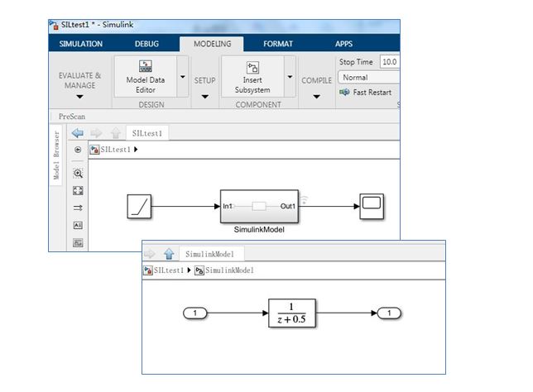Click the In1 port label on subsystem
Viewport: 533px width, 392px height.
click(228, 206)
